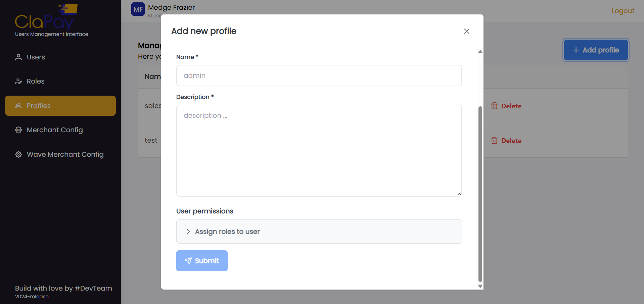Image resolution: width=644 pixels, height=304 pixels.
Task: Open Merchant Config via gear icon
Action: (18, 130)
